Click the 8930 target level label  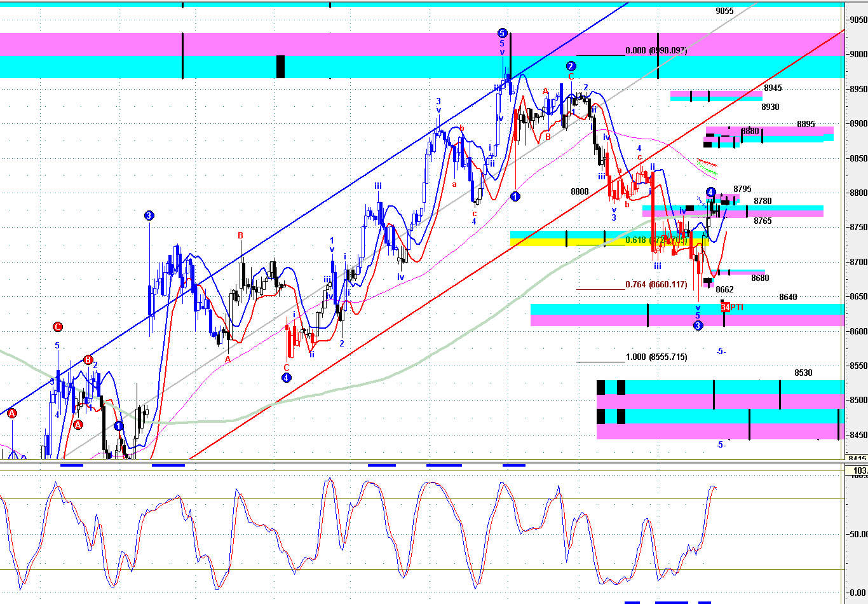click(x=770, y=107)
